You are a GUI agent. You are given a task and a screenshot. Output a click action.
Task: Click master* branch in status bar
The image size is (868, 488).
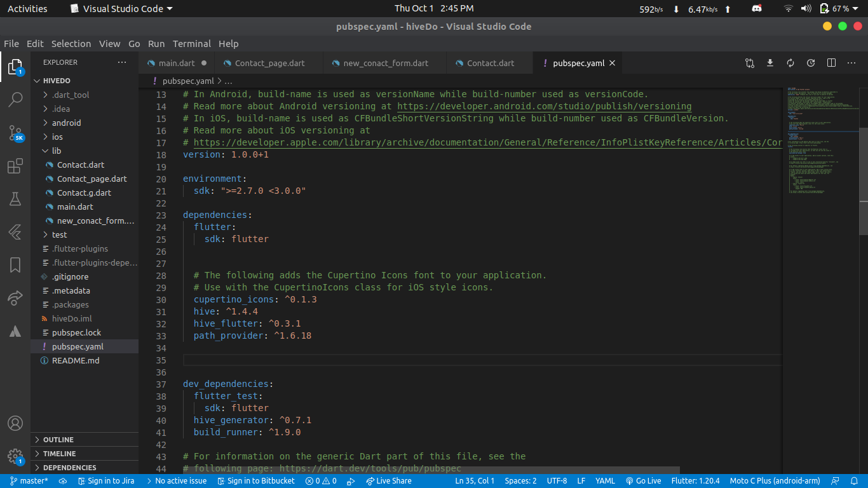click(x=29, y=481)
